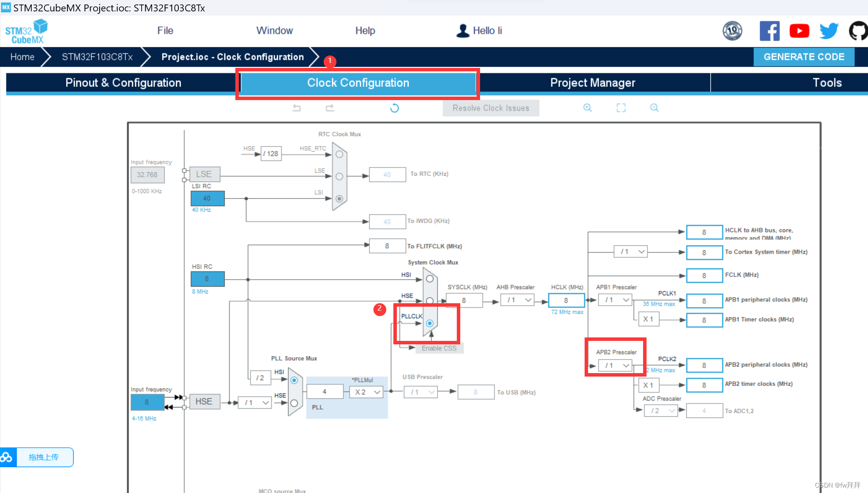
Task: Open the APB2 Prescaler dropdown
Action: pos(615,366)
